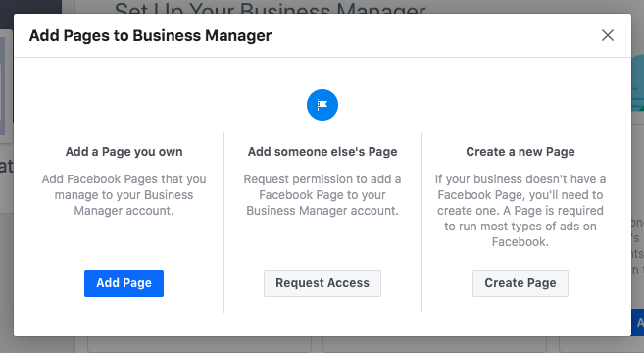Select the 'Add someone else's Page' heading
The width and height of the screenshot is (644, 353).
(x=322, y=152)
